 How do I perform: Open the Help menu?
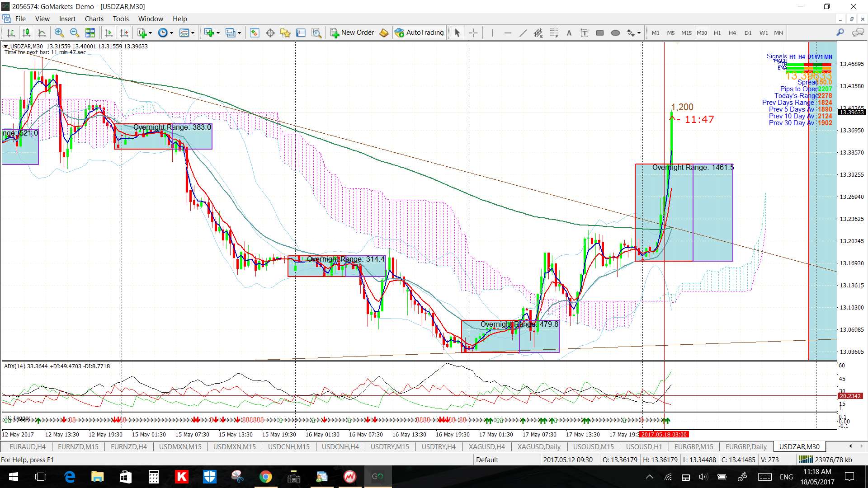(179, 19)
